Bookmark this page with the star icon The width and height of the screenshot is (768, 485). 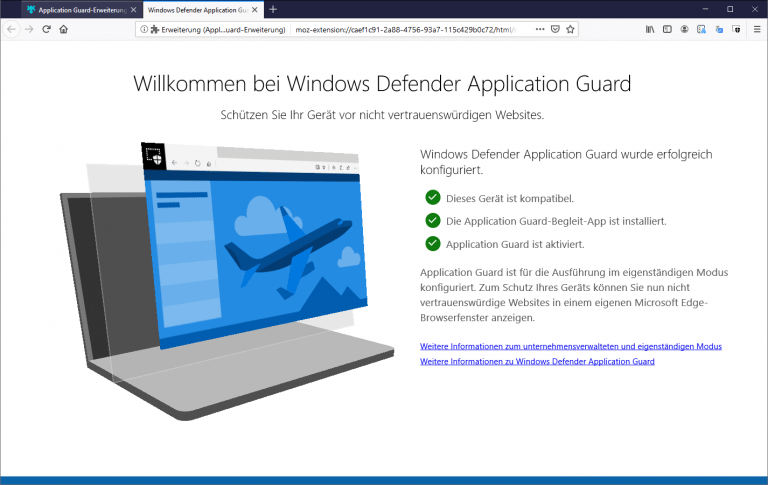click(x=571, y=29)
